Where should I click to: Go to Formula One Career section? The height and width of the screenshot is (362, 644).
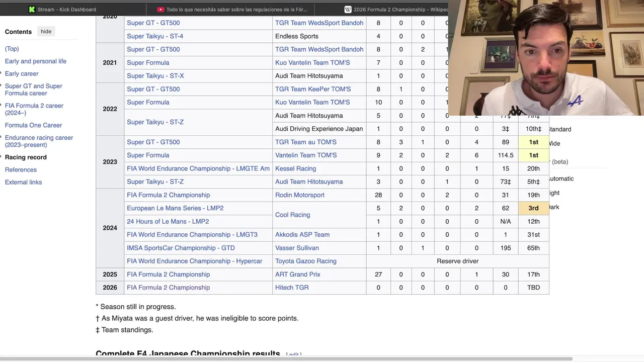(x=33, y=125)
